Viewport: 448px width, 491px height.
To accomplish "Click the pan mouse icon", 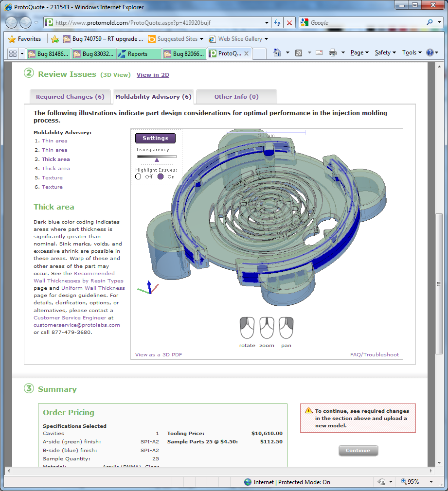I will pos(286,328).
